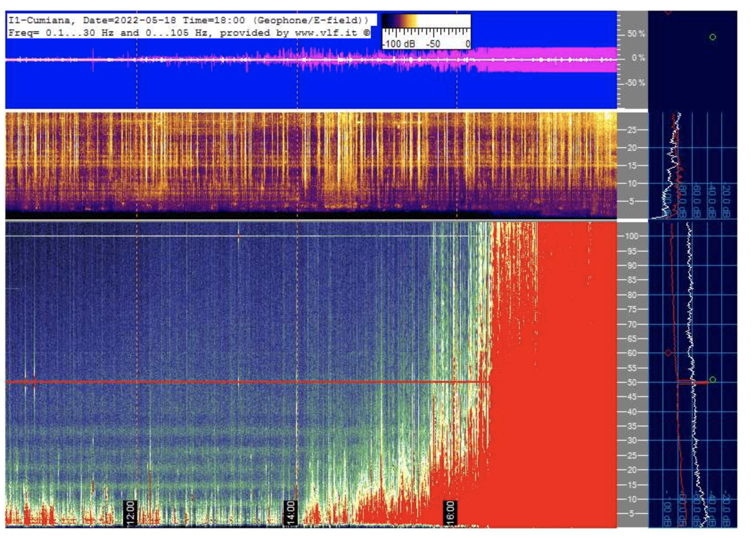Click the 25 Hz tick on the 0-30 Hz axis

[x=632, y=130]
